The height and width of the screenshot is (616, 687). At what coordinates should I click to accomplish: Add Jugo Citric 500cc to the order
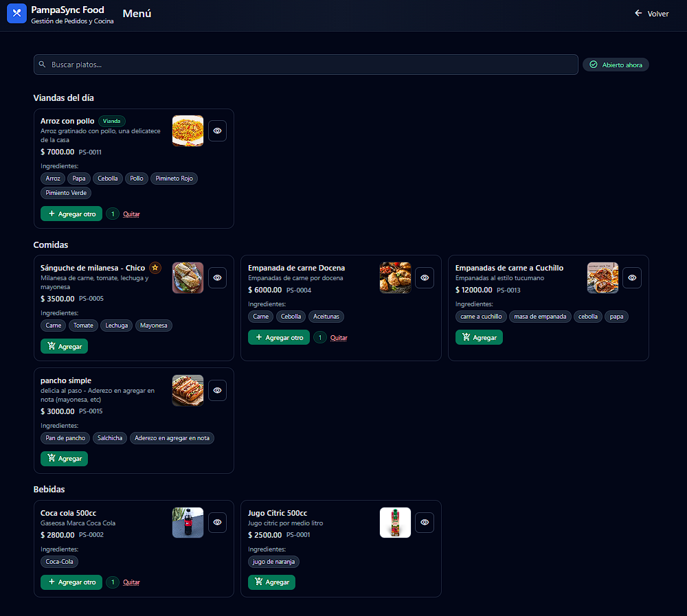[271, 582]
